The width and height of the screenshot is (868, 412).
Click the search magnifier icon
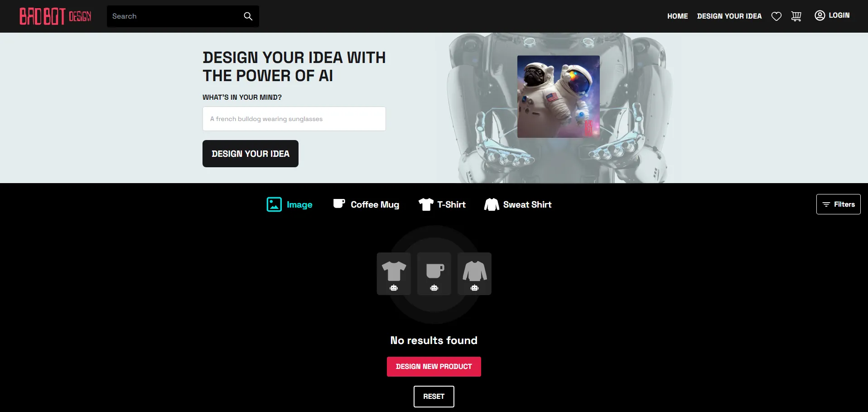point(248,16)
